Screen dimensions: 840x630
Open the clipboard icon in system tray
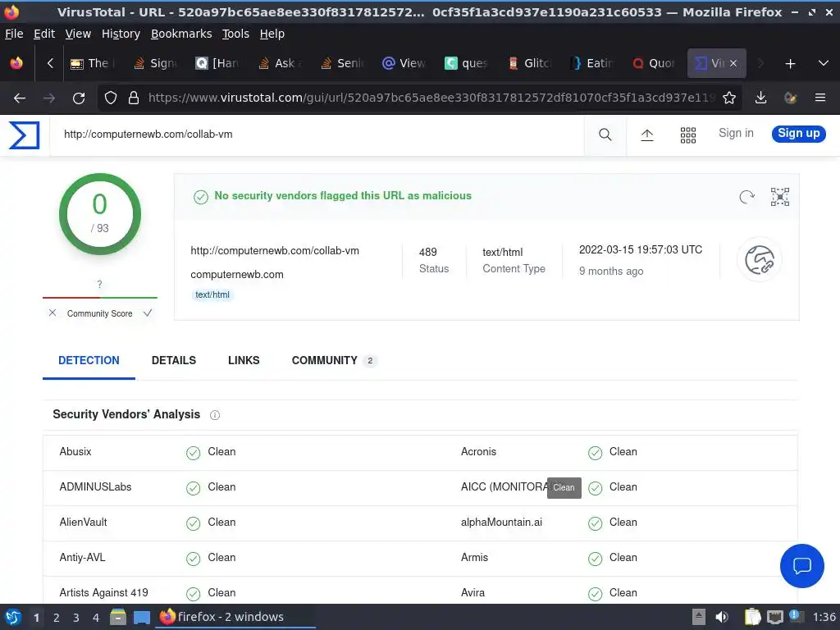(x=752, y=617)
